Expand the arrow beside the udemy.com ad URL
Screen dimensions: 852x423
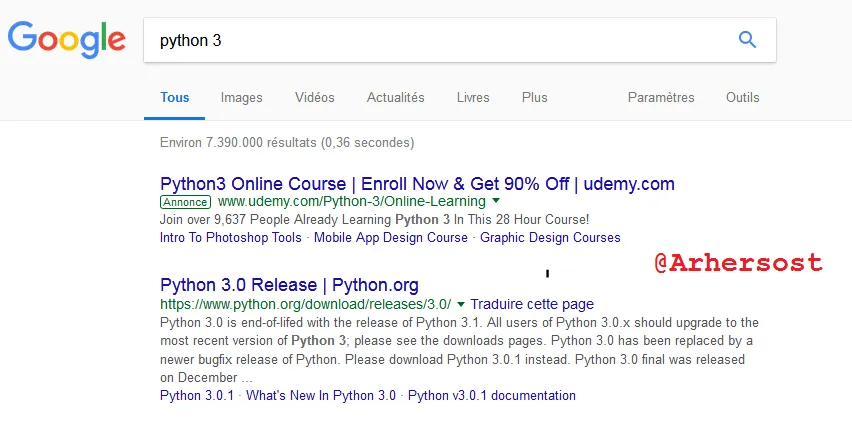pos(495,201)
